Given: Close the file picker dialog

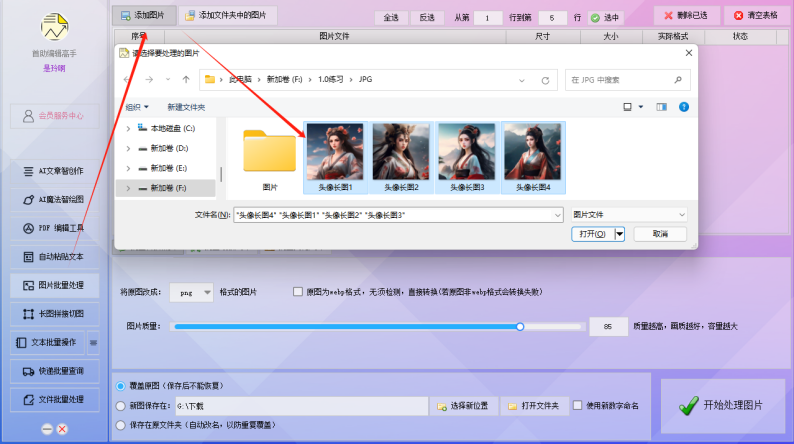Looking at the screenshot, I should point(689,53).
